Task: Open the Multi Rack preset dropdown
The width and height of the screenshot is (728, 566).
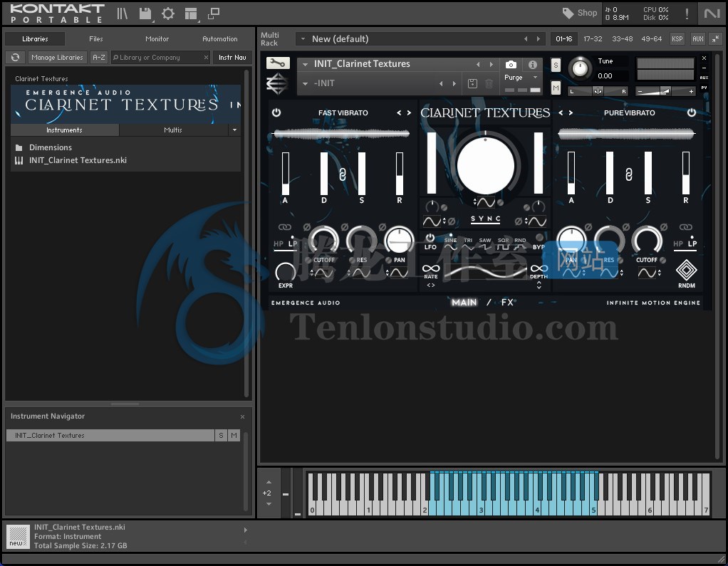Action: (x=303, y=39)
